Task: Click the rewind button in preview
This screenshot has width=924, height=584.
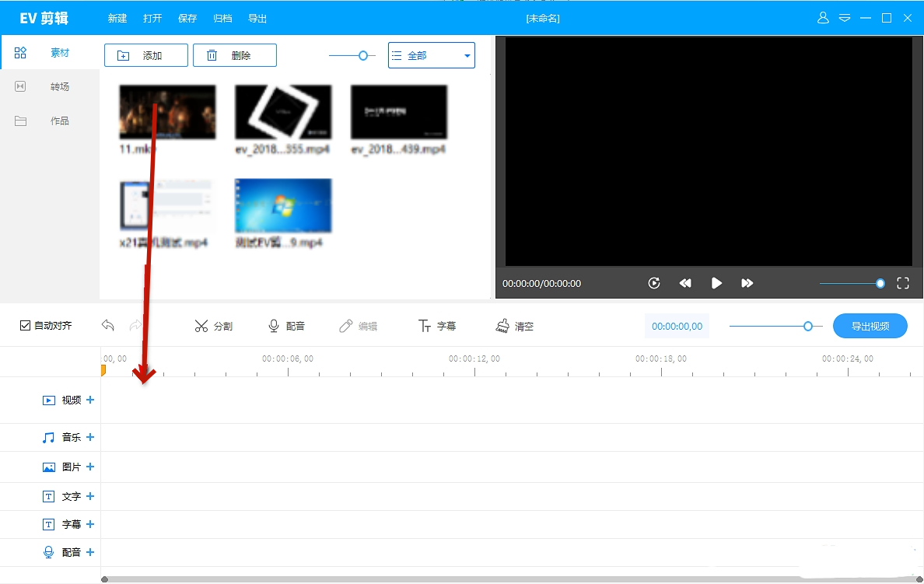Action: pos(685,283)
